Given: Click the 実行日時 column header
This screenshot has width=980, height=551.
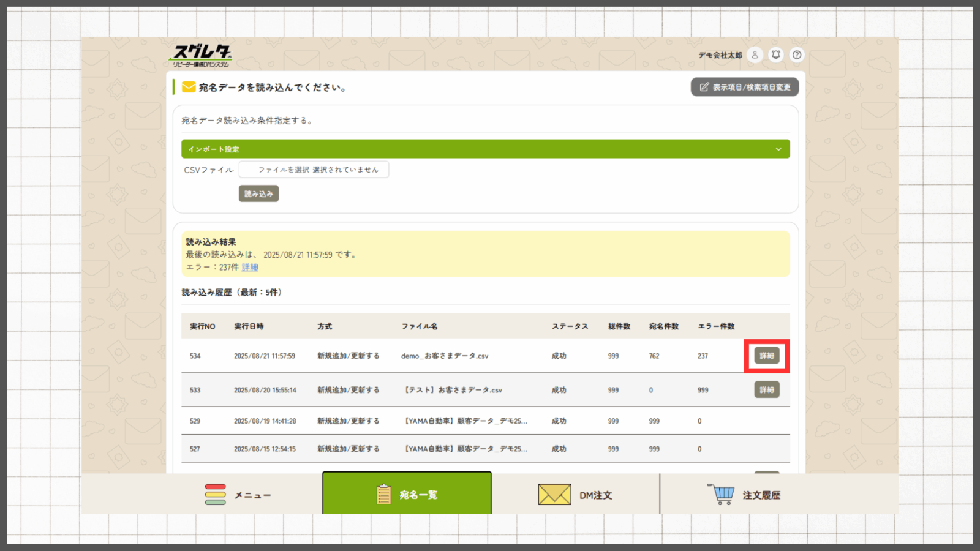Looking at the screenshot, I should 249,326.
